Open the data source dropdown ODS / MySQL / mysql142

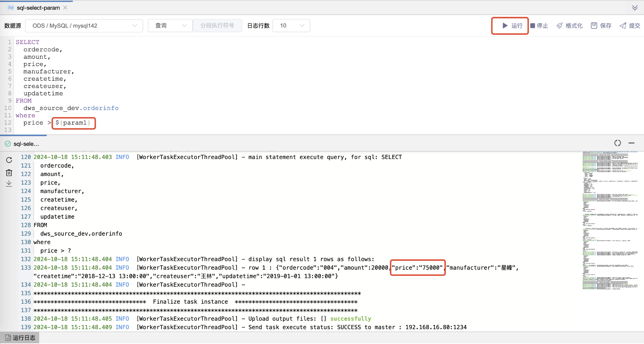click(84, 26)
